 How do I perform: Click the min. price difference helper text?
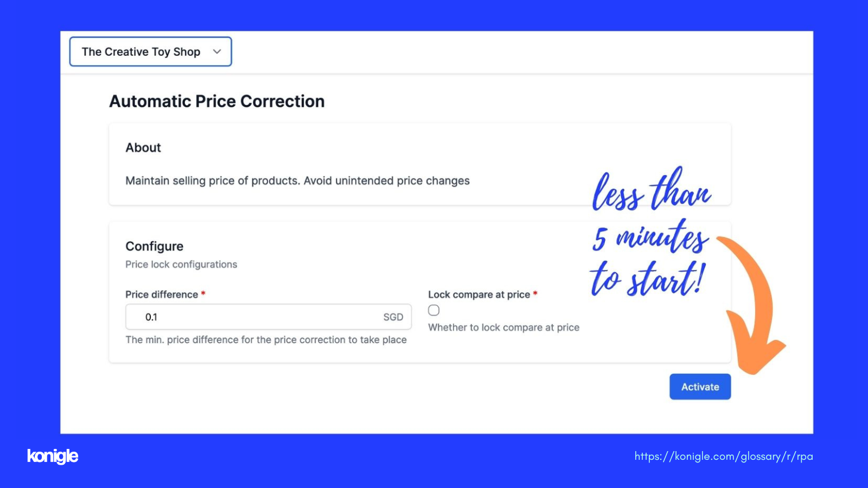pos(266,340)
